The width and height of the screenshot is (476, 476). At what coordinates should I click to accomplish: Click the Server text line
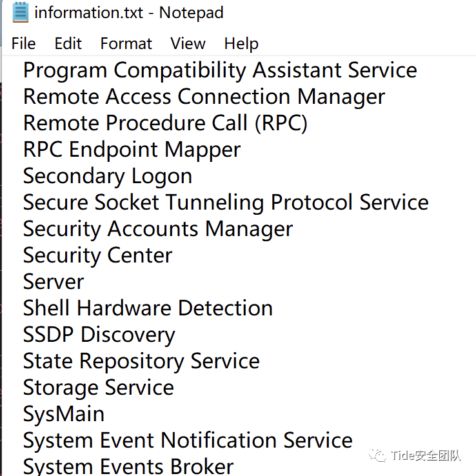click(54, 282)
